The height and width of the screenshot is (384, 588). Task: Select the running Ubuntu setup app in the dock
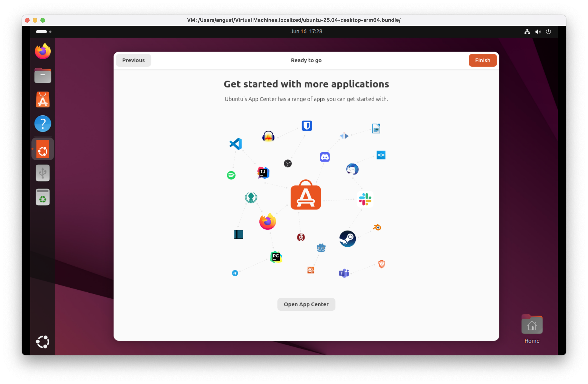coord(43,149)
